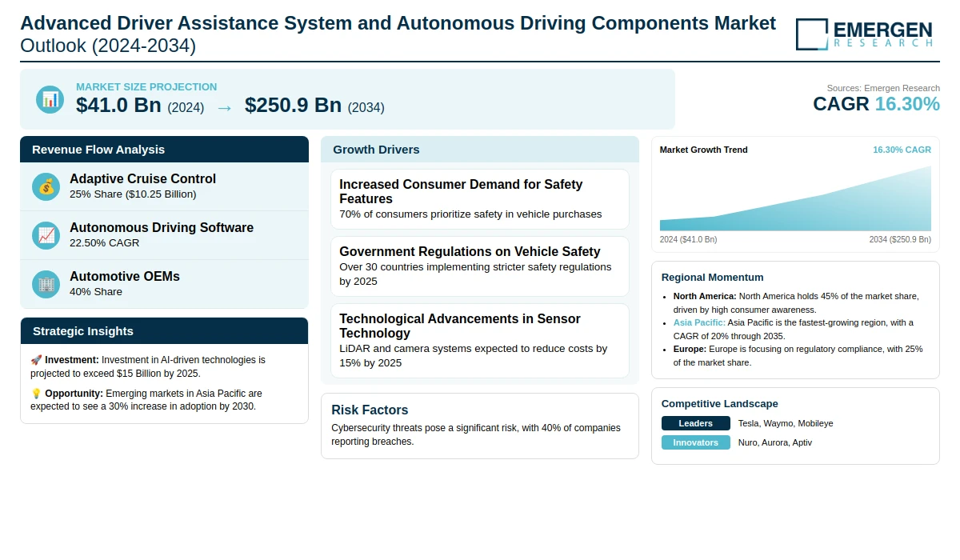Click the Risk Factors heading

[370, 410]
